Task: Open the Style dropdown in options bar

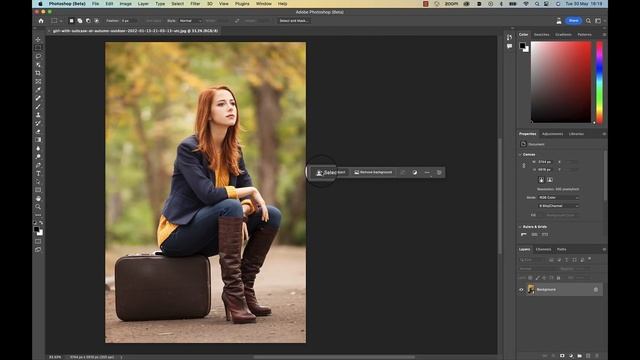Action: pyautogui.click(x=190, y=21)
